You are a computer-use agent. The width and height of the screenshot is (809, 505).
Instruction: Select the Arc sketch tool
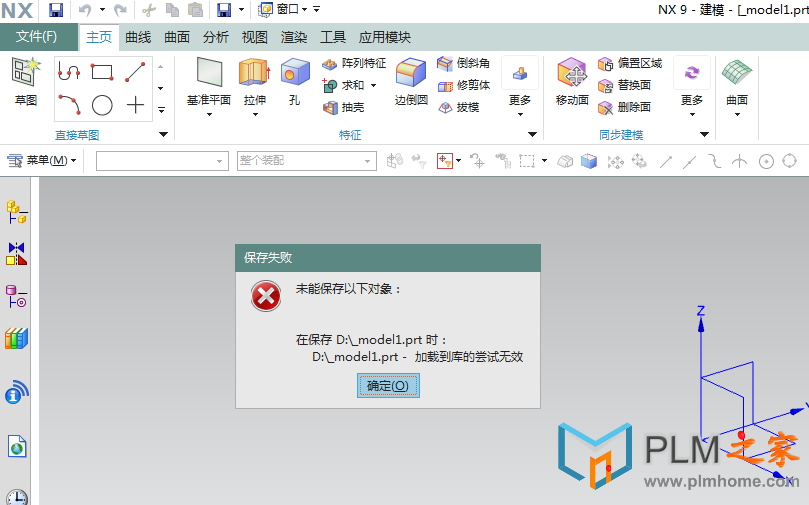(69, 105)
